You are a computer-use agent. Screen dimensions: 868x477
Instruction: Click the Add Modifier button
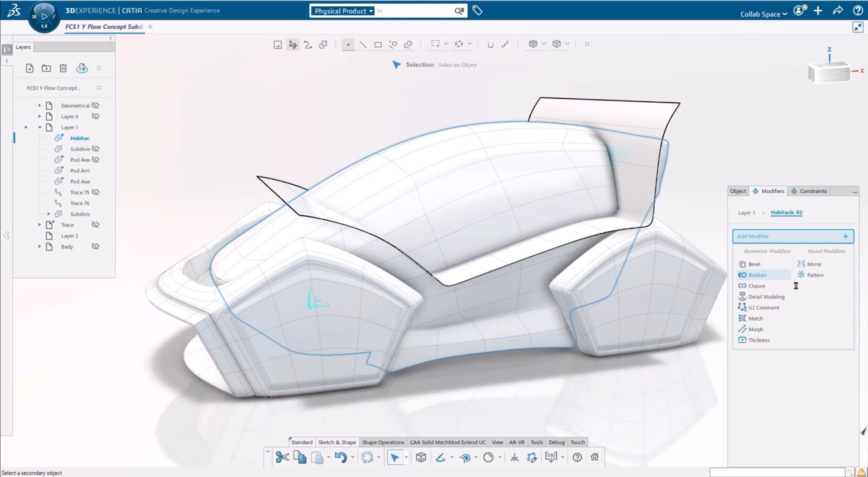(792, 236)
